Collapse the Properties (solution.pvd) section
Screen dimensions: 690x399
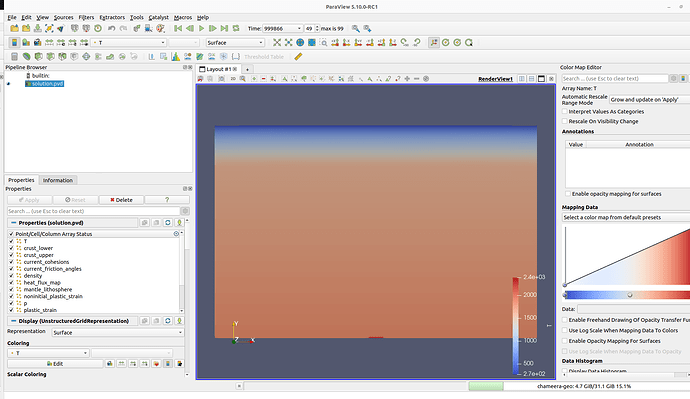click(x=14, y=223)
